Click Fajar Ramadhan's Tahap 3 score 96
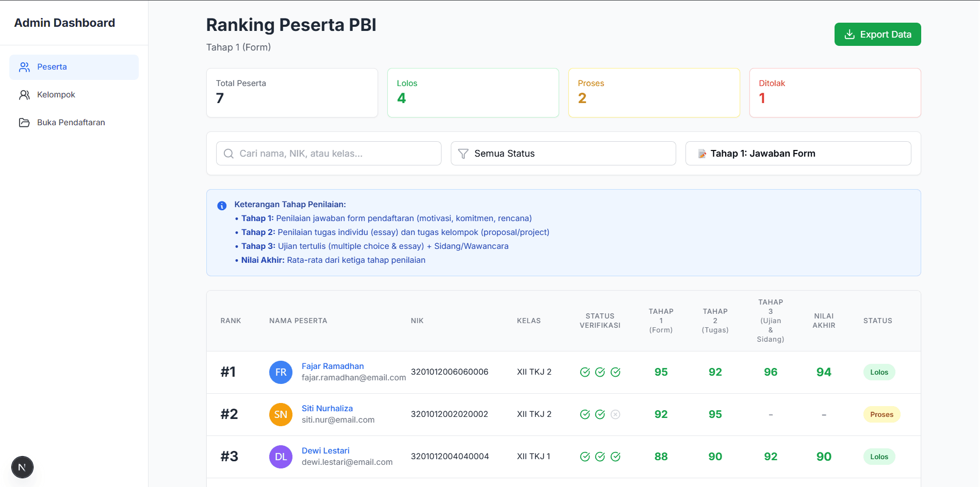 point(771,372)
